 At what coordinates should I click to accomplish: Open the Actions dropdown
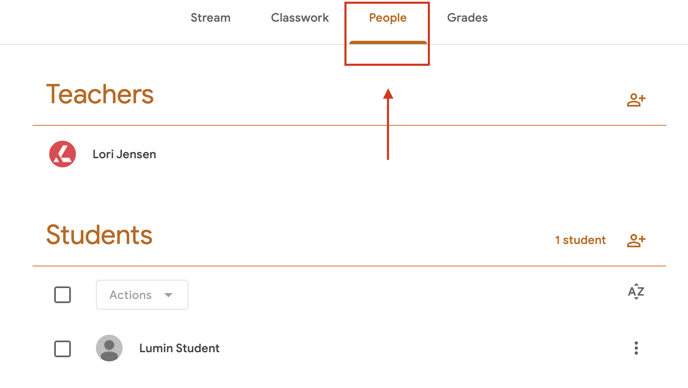(x=142, y=295)
